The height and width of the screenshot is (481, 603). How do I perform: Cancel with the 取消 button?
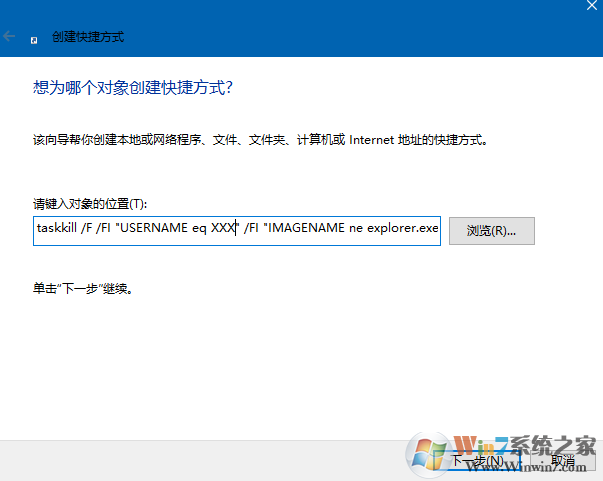point(563,460)
